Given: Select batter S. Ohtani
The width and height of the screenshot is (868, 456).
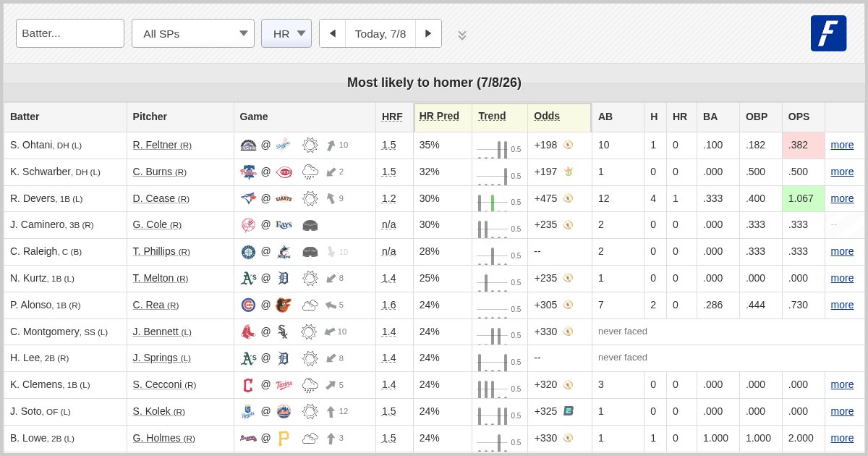Looking at the screenshot, I should [32, 145].
